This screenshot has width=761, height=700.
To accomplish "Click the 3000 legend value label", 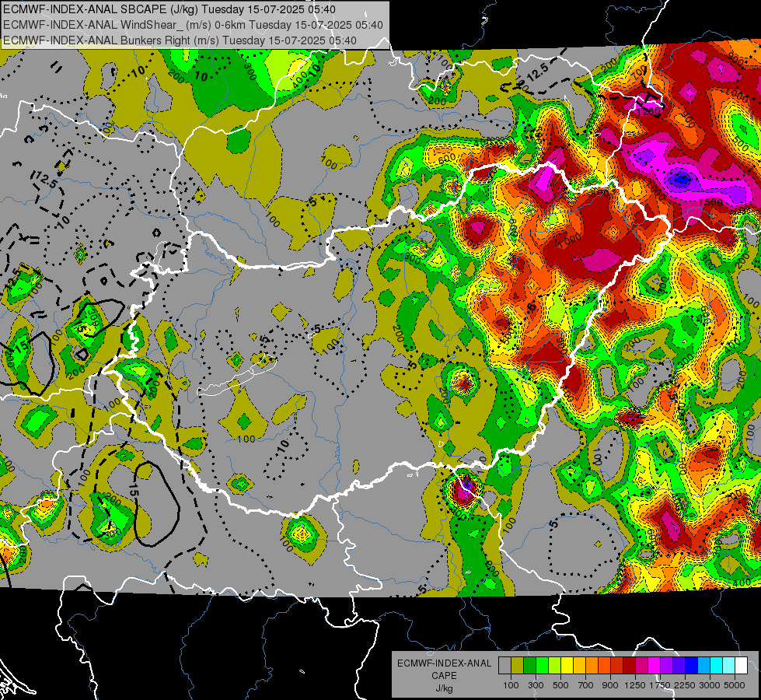I will pos(709,685).
